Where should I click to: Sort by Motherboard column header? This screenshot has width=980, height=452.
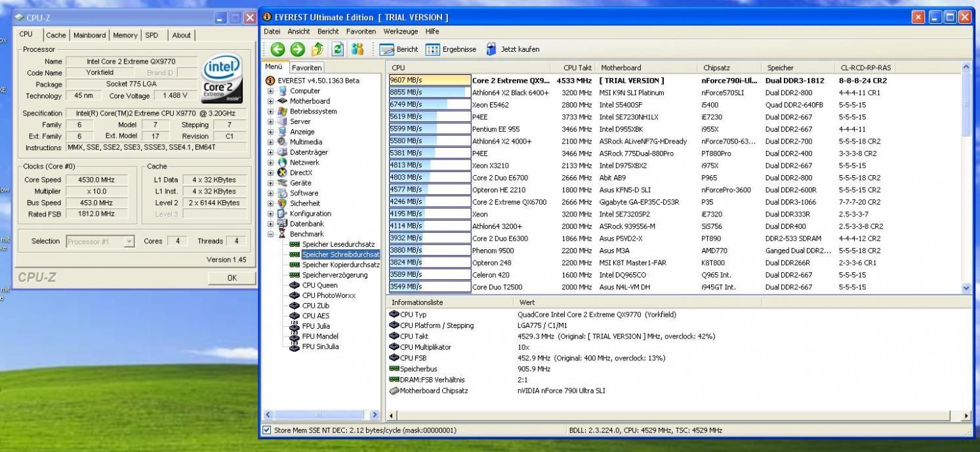(647, 68)
